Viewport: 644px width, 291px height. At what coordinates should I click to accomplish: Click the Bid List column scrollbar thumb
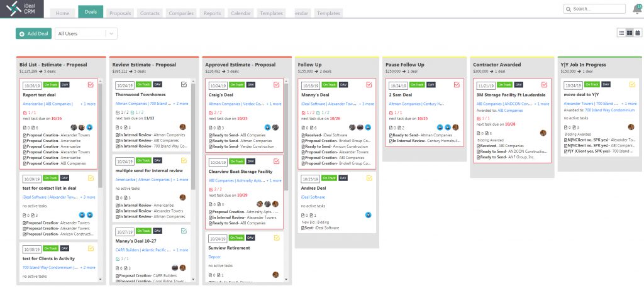tap(100, 135)
